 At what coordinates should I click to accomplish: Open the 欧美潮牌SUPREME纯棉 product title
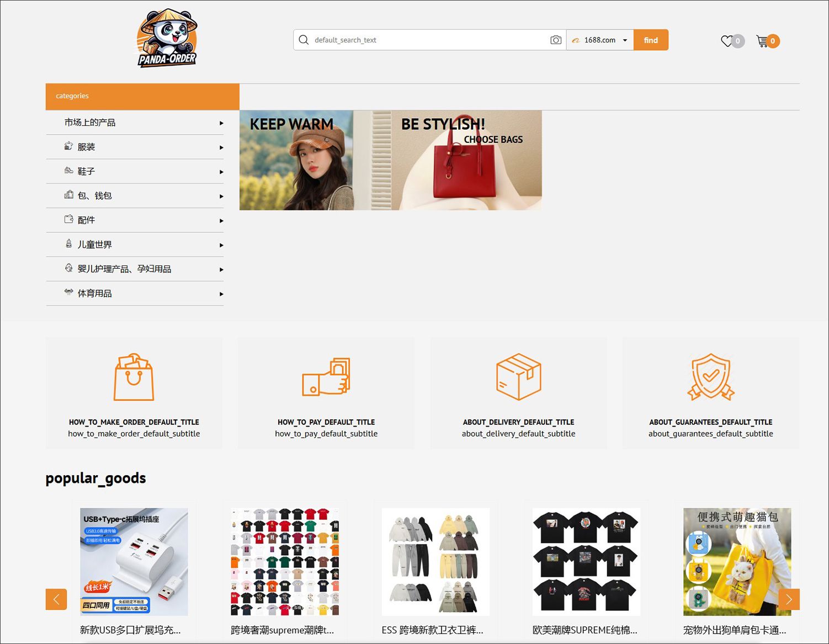(585, 630)
